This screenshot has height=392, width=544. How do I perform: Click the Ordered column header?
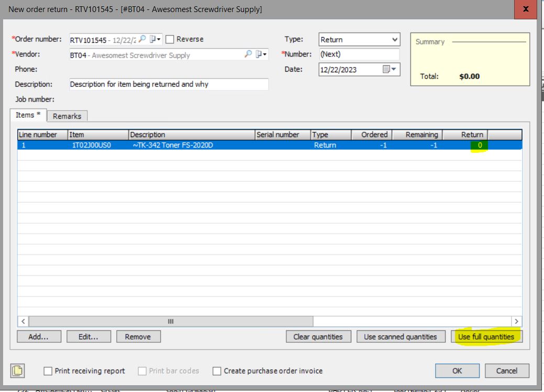pyautogui.click(x=372, y=135)
